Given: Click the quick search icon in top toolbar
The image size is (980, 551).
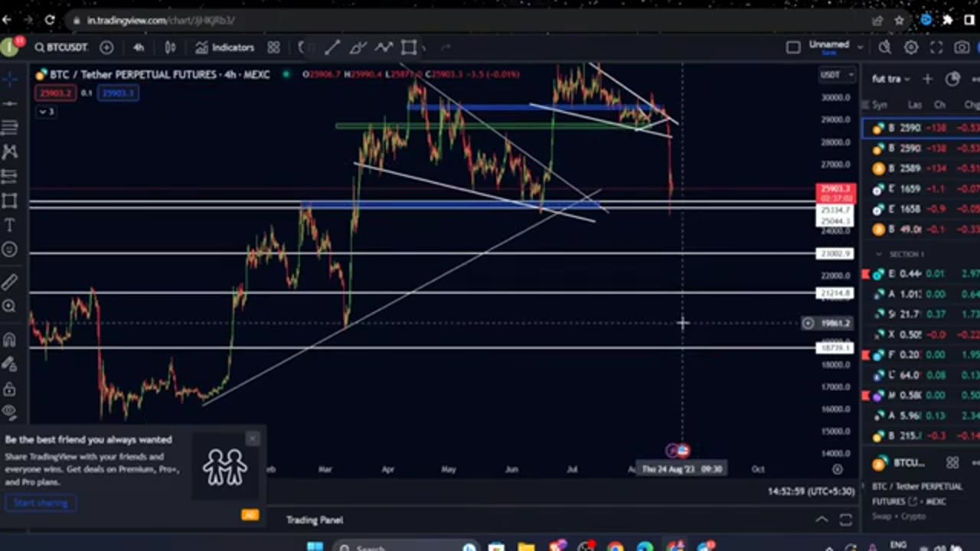Looking at the screenshot, I should click(x=885, y=47).
